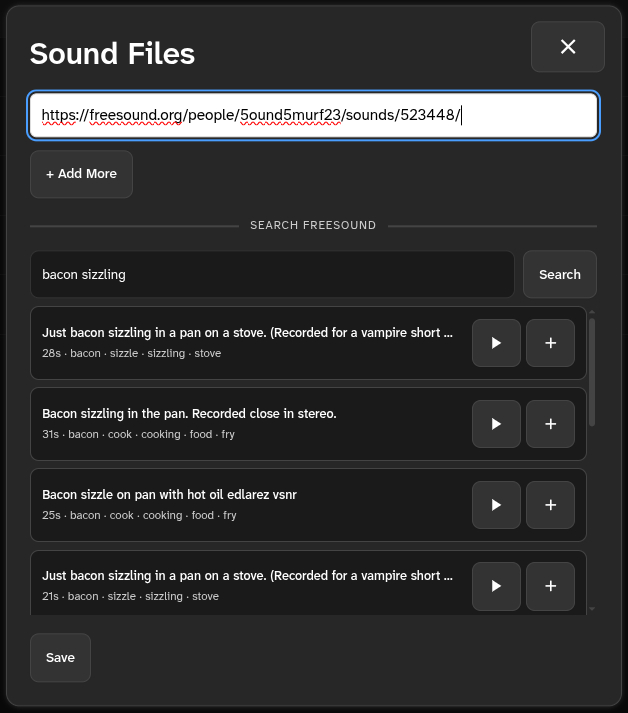Play the 21s bacon sizzling preview
Image resolution: width=628 pixels, height=713 pixels.
tap(496, 586)
